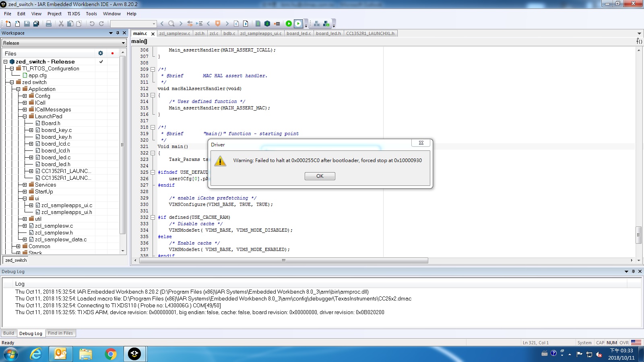Toggle a breakpoint using the toolbar icon
Viewport: 644px width, 362px height.
coord(277,23)
